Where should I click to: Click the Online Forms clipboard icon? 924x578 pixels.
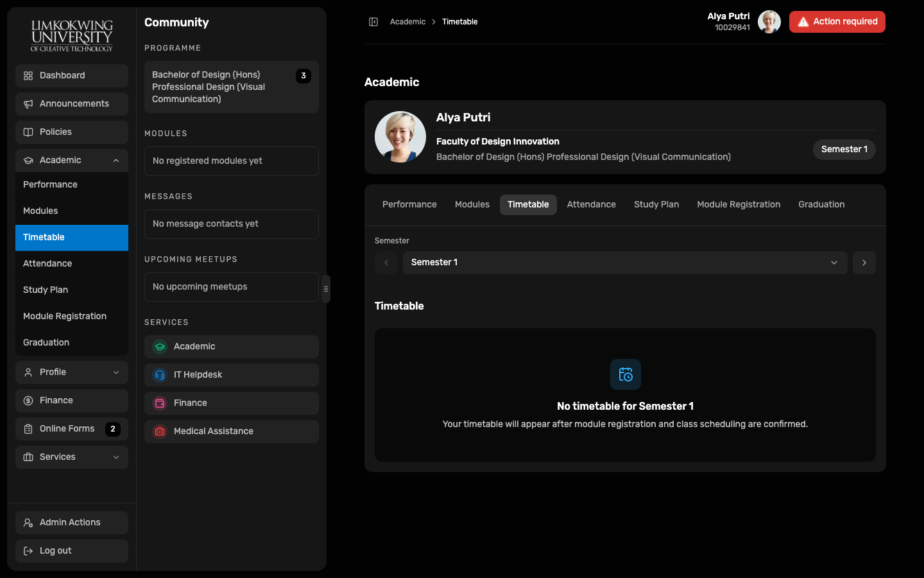click(28, 429)
